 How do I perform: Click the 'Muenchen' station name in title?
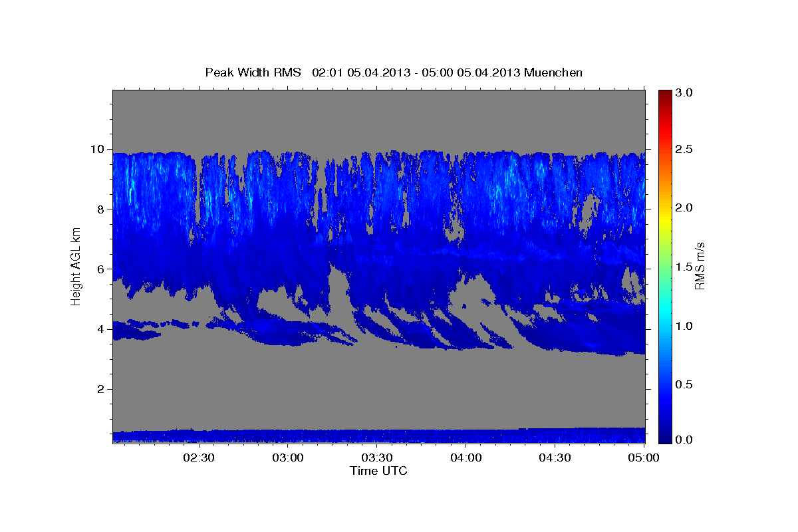[553, 72]
